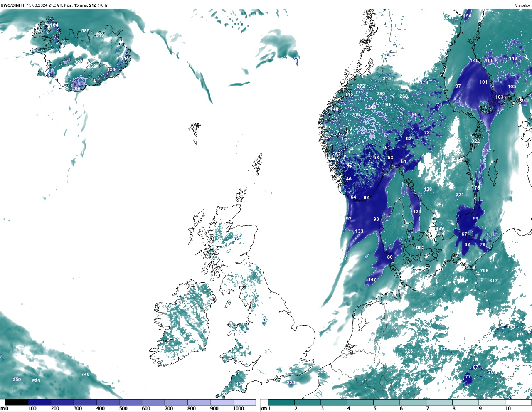Image resolution: width=532 pixels, height=412 pixels.
Task: Click the '87' visibility value
Action: [458, 86]
